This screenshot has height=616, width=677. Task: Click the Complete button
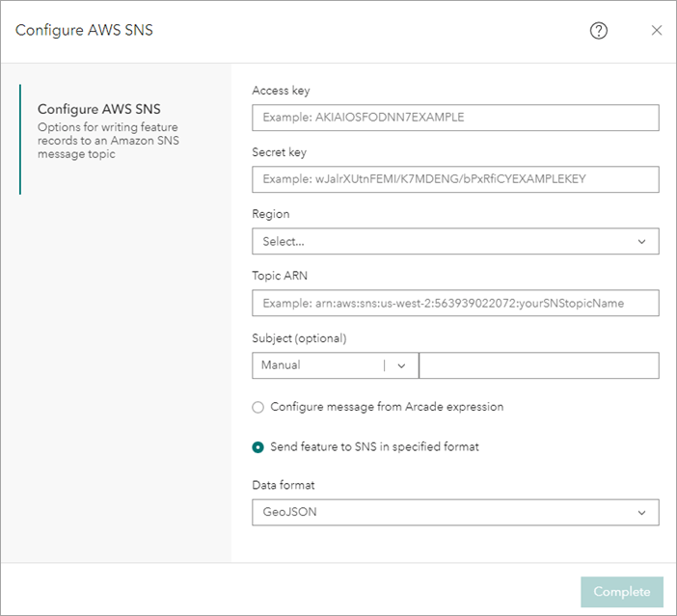click(622, 592)
